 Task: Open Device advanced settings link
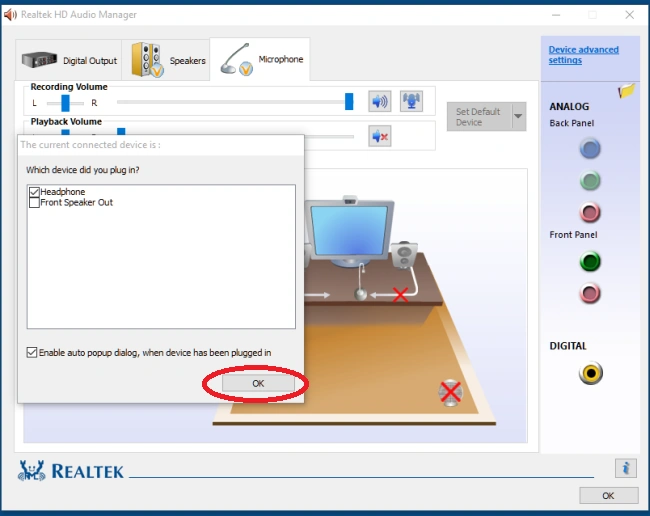[x=583, y=55]
